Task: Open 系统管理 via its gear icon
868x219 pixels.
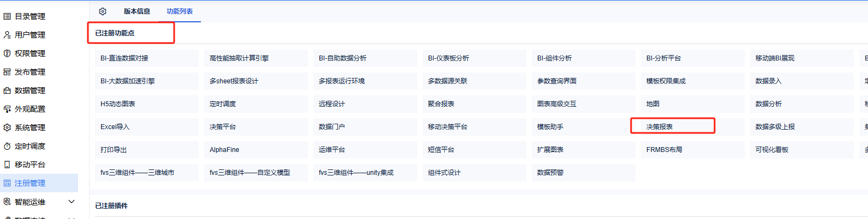Action: pyautogui.click(x=7, y=127)
